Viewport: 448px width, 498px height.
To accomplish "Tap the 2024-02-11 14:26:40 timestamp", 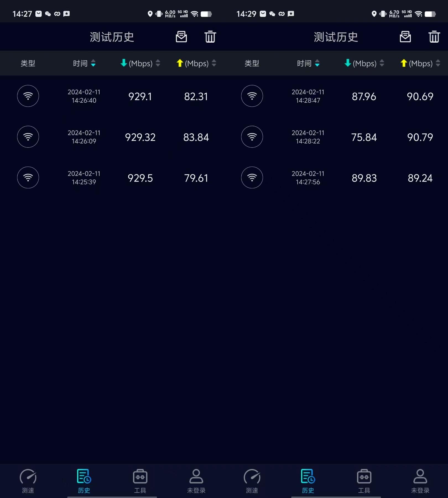I will 84,96.
